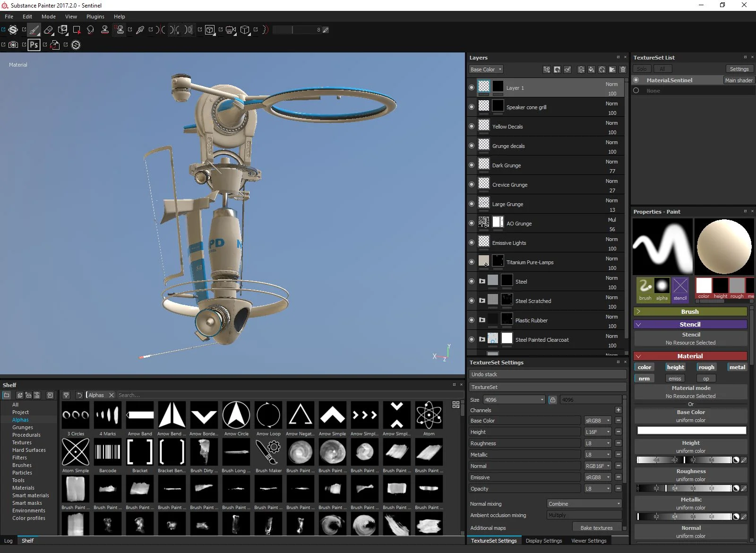Open TextureSet List Settings
The width and height of the screenshot is (756, 553).
739,69
